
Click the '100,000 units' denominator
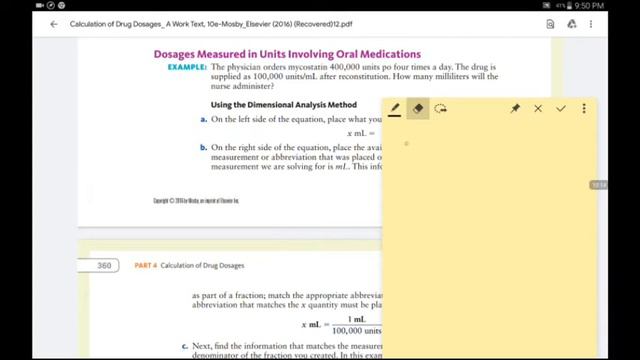click(x=357, y=331)
